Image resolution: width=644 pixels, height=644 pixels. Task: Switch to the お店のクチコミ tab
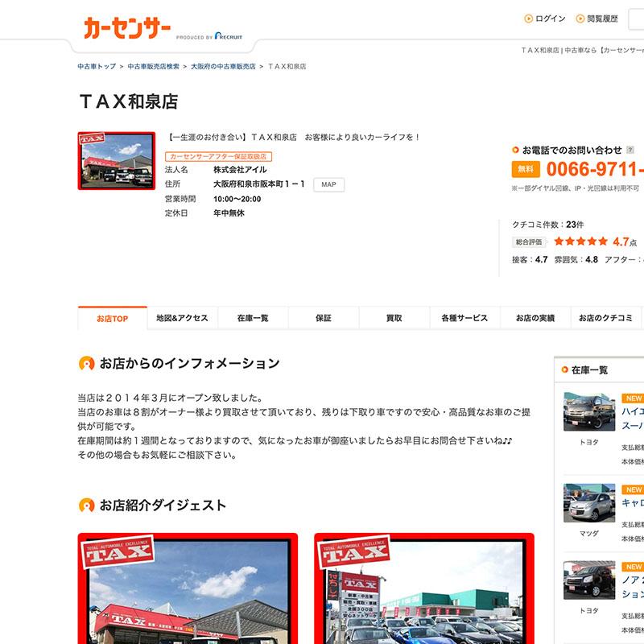[606, 318]
